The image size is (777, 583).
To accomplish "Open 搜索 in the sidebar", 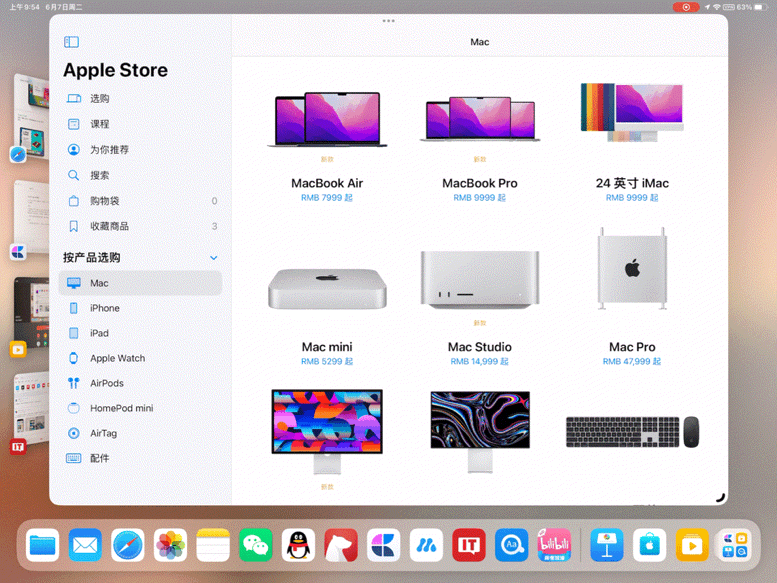I will click(140, 175).
